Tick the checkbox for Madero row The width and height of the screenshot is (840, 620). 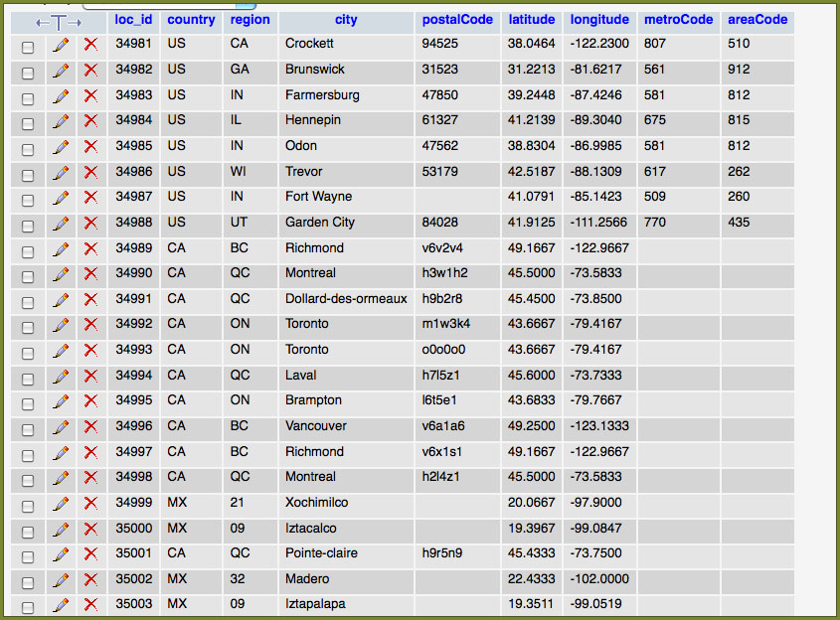28,581
